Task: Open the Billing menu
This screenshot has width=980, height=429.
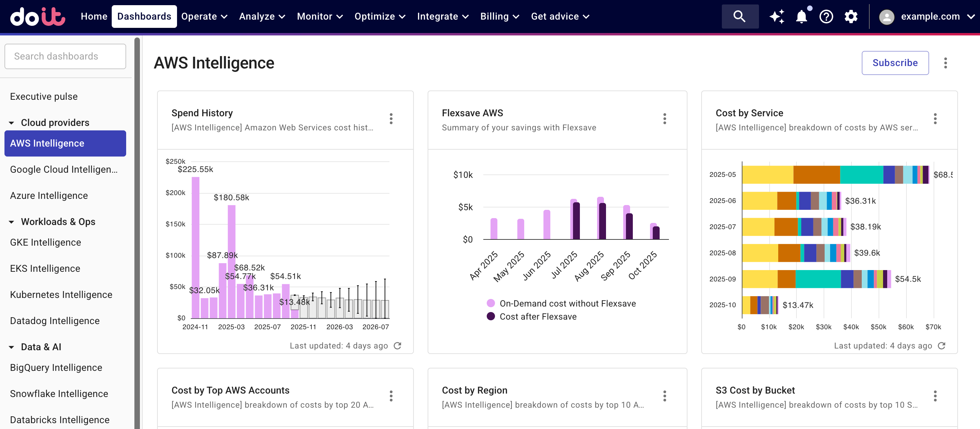Action: tap(499, 17)
